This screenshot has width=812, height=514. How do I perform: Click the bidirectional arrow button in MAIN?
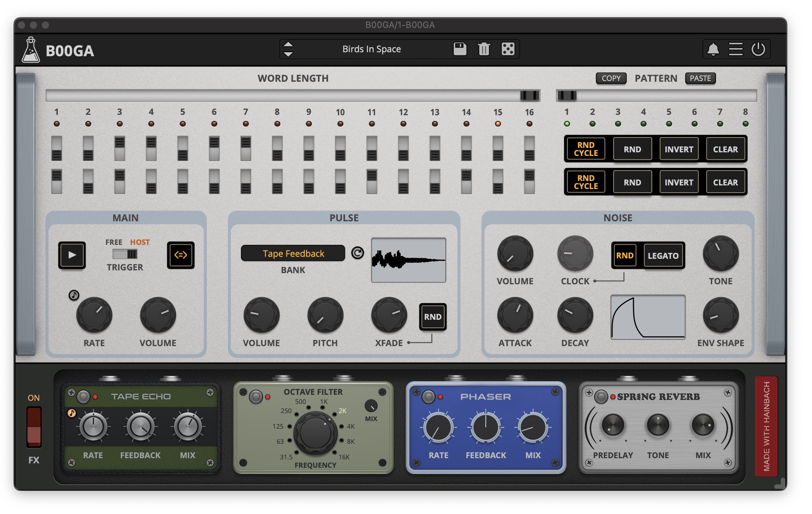180,255
